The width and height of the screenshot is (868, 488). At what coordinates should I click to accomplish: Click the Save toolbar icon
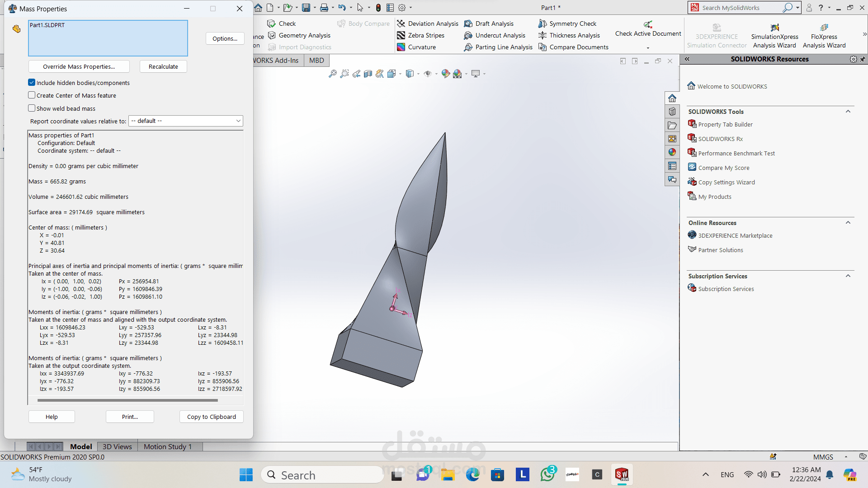click(x=306, y=8)
